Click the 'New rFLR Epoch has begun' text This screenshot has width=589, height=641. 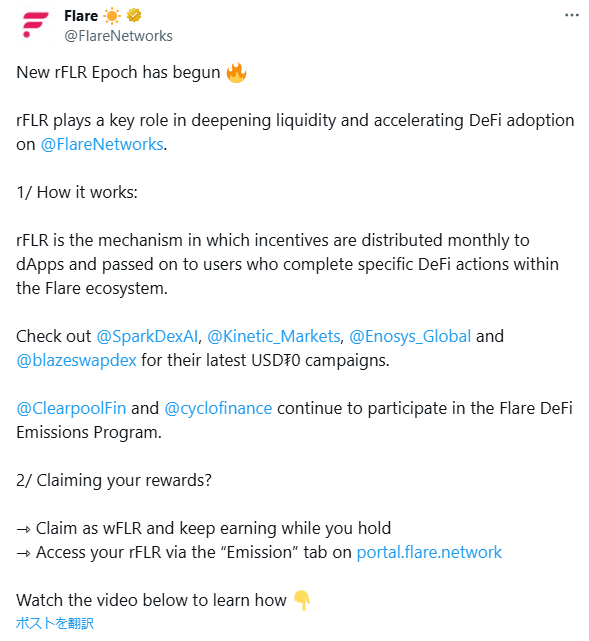click(119, 72)
